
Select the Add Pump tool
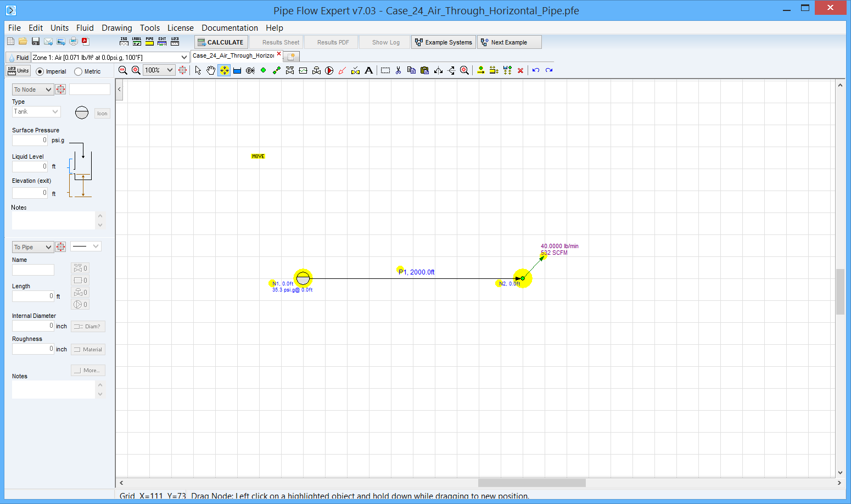[329, 70]
